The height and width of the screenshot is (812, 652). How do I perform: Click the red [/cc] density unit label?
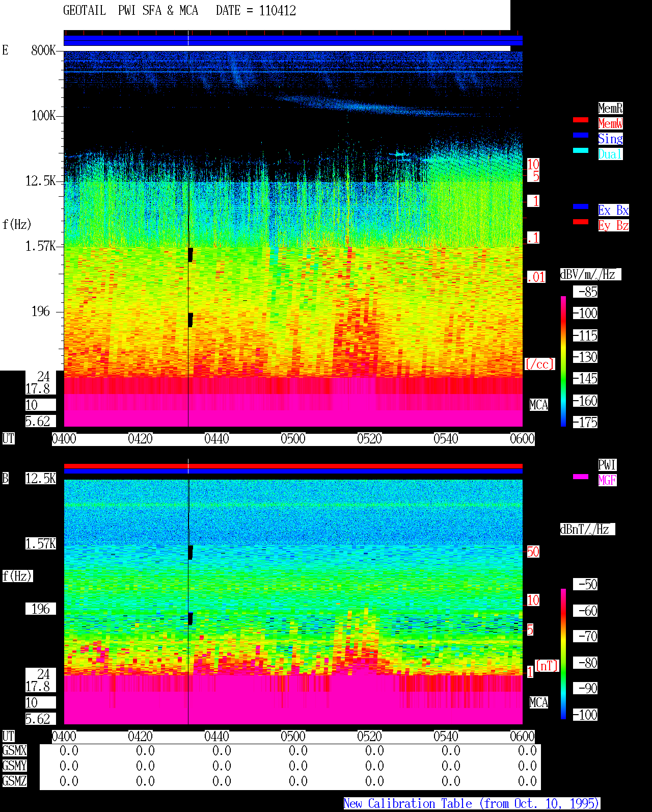pos(539,364)
